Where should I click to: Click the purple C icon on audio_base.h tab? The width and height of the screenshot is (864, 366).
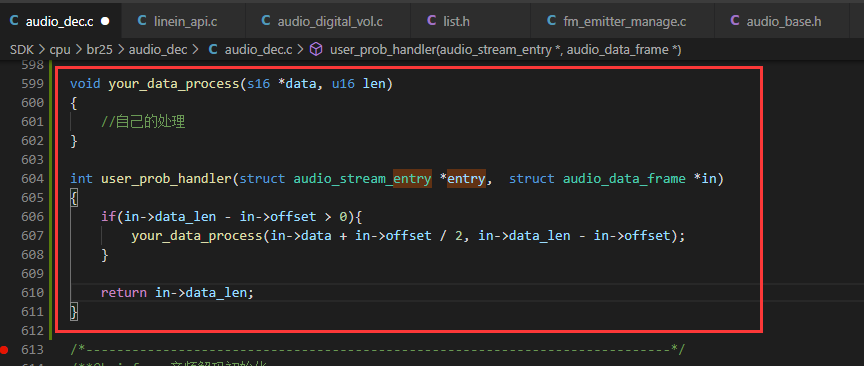(735, 21)
